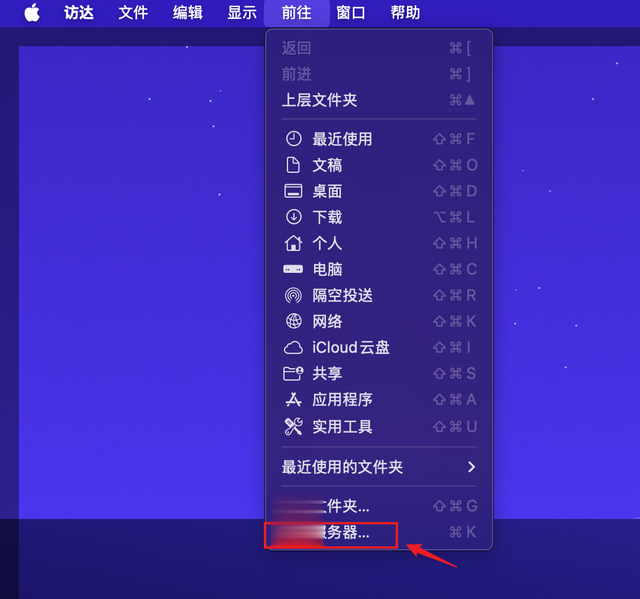This screenshot has height=599, width=640.
Task: Click the cloud icon beside iCloud云盘
Action: pos(293,348)
